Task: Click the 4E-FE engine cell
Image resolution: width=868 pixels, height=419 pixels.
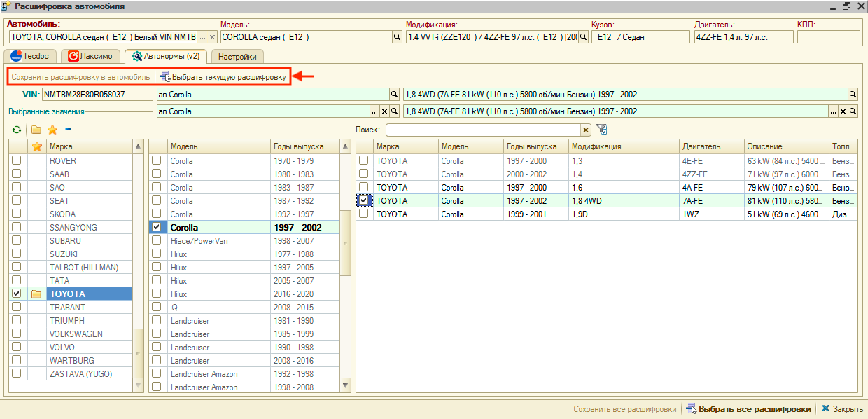Action: coord(712,161)
